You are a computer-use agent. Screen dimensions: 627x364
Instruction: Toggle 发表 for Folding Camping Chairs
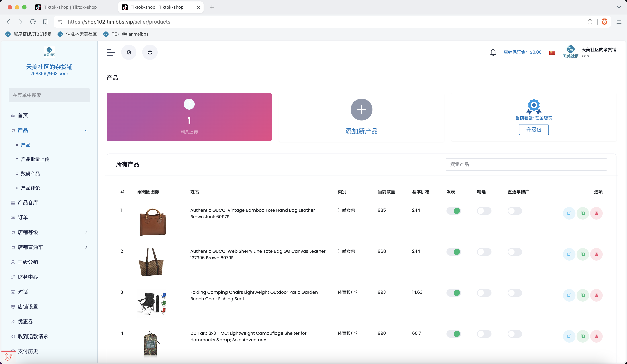point(454,293)
